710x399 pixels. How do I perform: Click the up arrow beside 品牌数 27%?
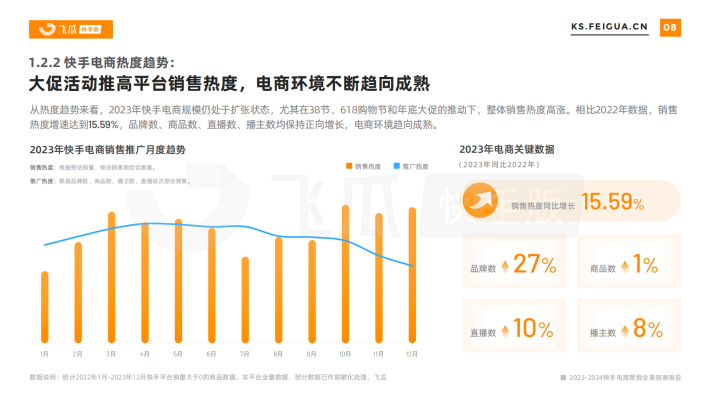click(505, 266)
